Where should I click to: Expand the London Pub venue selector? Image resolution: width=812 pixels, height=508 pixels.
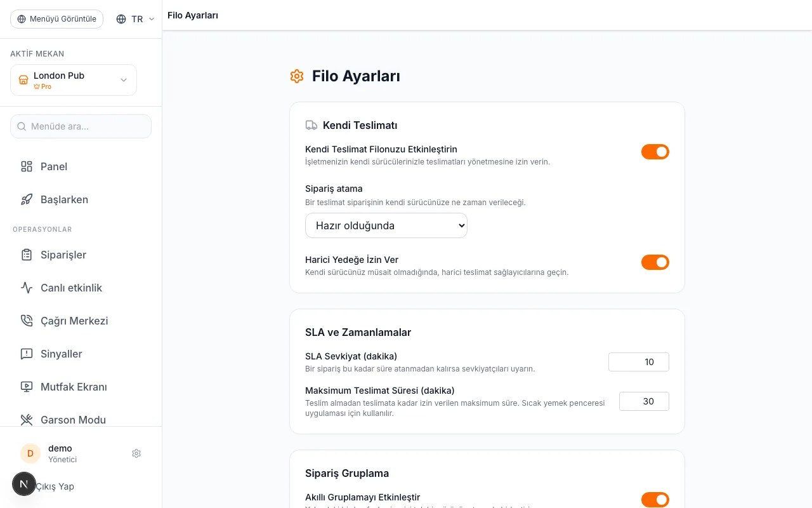click(74, 80)
